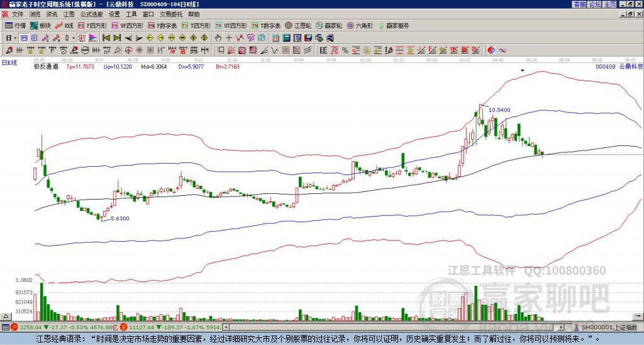
Task: Expand the 日 period dropdown
Action: tap(16, 38)
